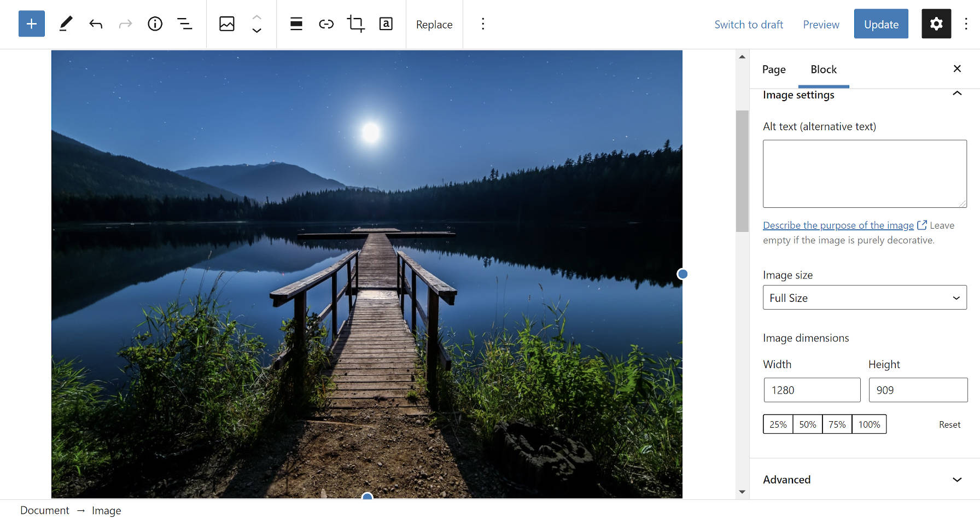Switch to the Page tab

pos(773,69)
